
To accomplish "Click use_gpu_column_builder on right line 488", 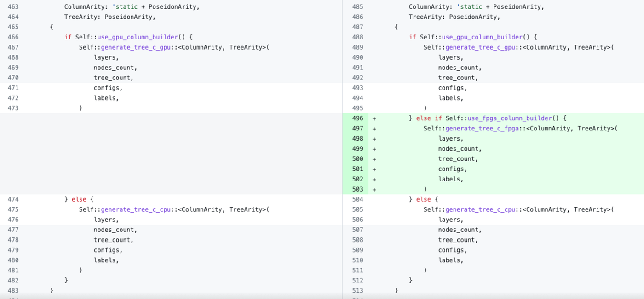I will pyautogui.click(x=483, y=37).
